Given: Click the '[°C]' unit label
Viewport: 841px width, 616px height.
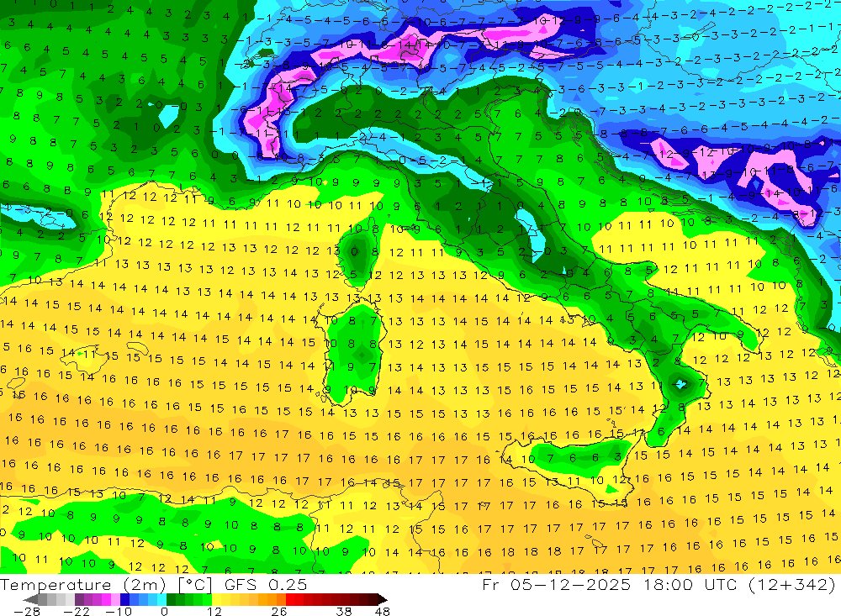Looking at the screenshot, I should click(x=195, y=585).
